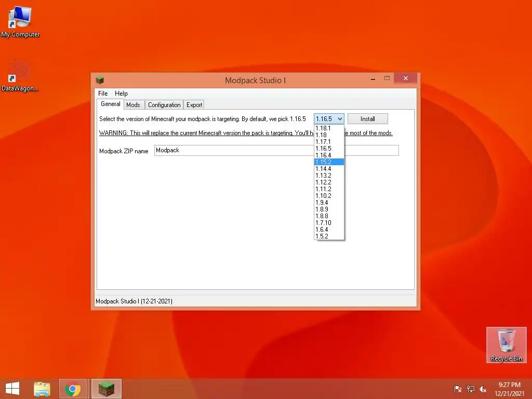Launch Google Chrome from the taskbar

(73, 389)
